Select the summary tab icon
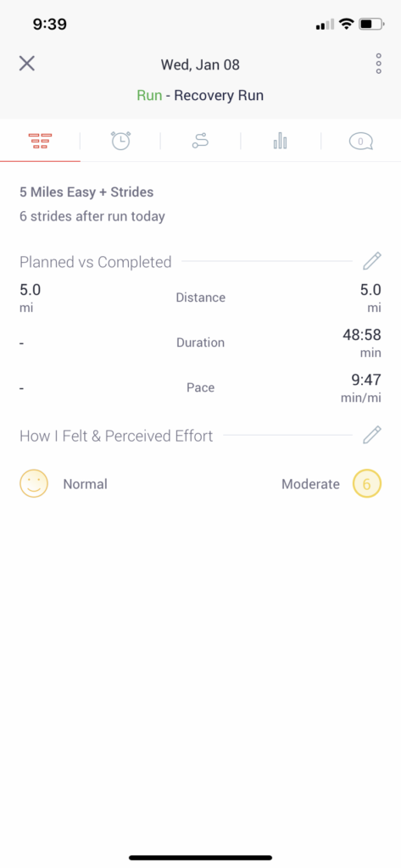401x868 pixels. point(40,142)
